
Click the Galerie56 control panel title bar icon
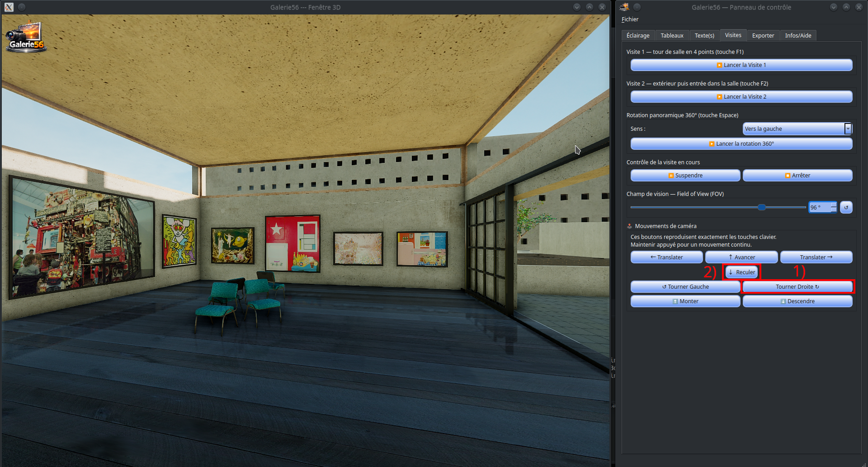tap(624, 7)
